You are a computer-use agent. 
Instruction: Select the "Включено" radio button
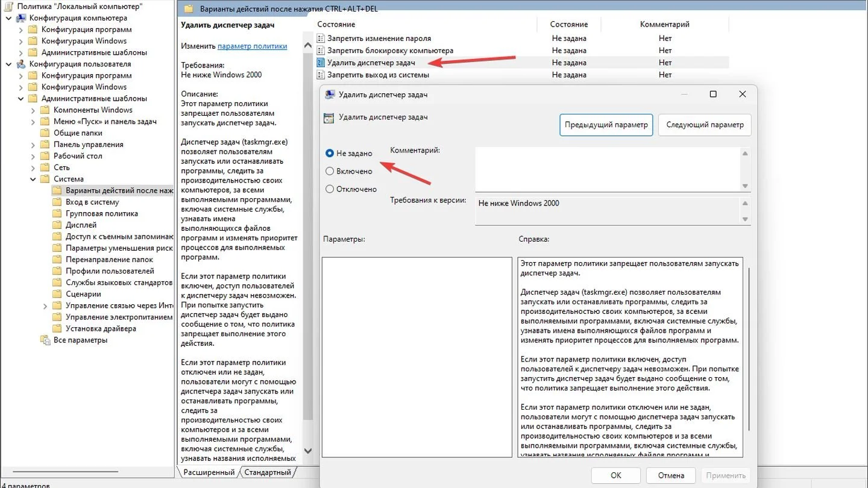click(330, 171)
